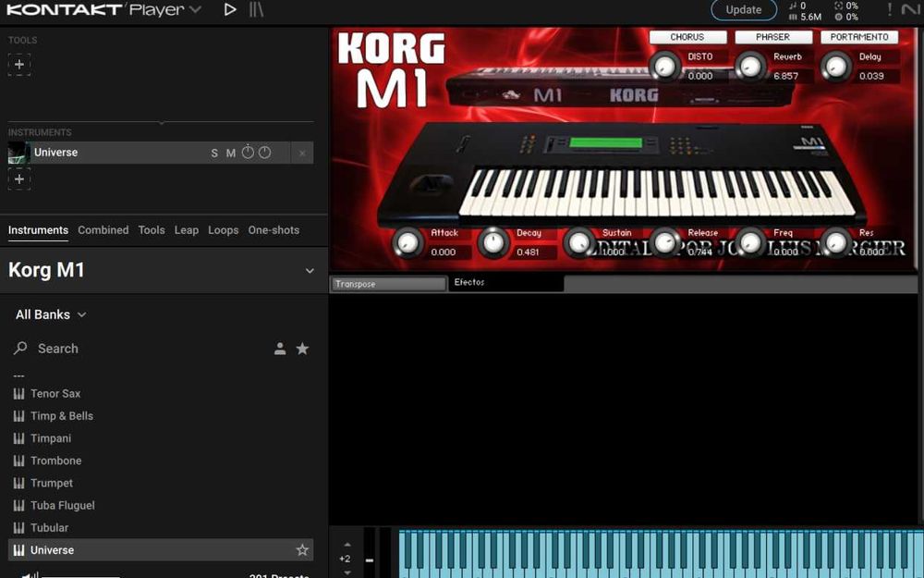Click the Res knob

(x=836, y=242)
